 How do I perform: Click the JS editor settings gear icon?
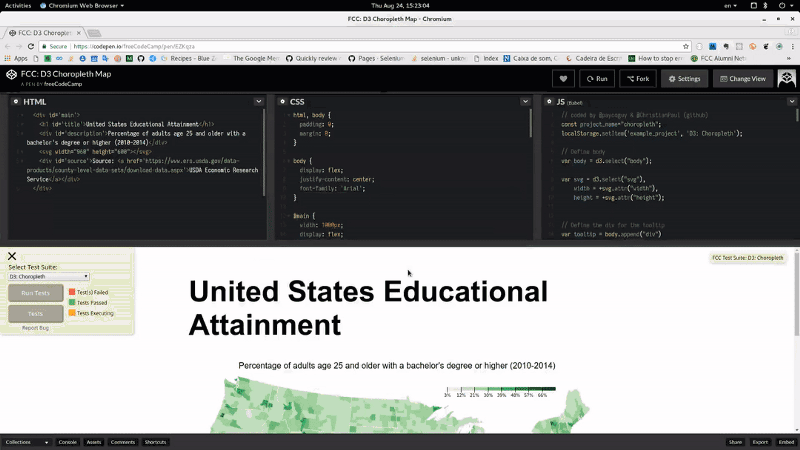(550, 102)
